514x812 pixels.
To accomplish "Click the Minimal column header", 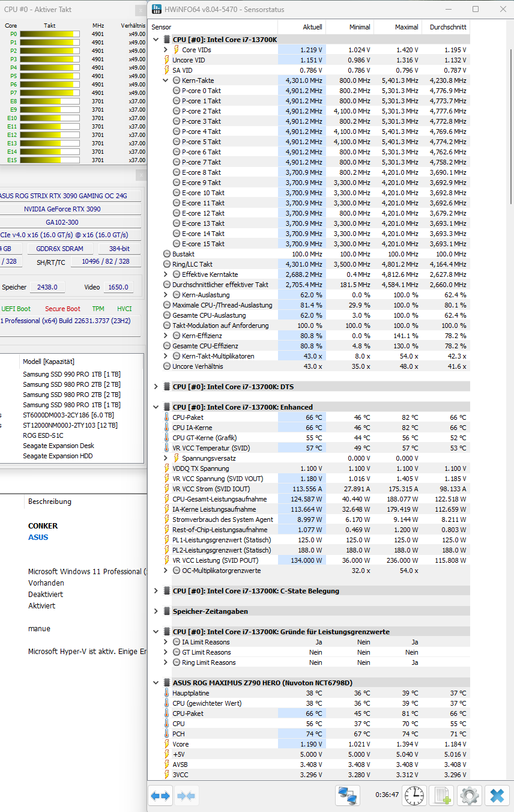I will coord(349,27).
